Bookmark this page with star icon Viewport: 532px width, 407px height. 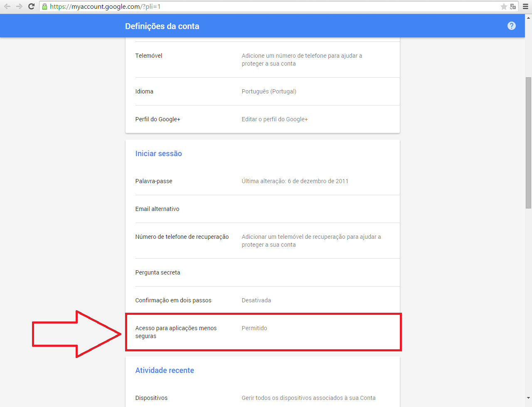504,7
